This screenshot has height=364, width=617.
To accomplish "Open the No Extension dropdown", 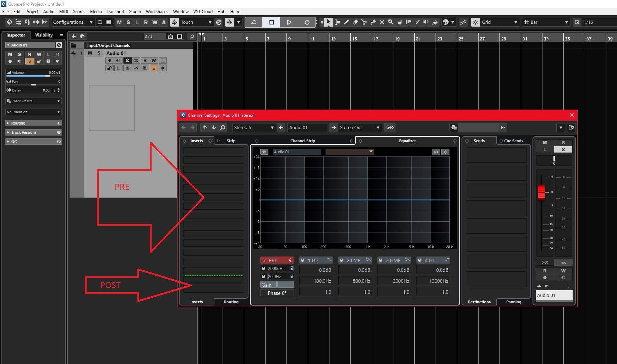I will tap(34, 112).
